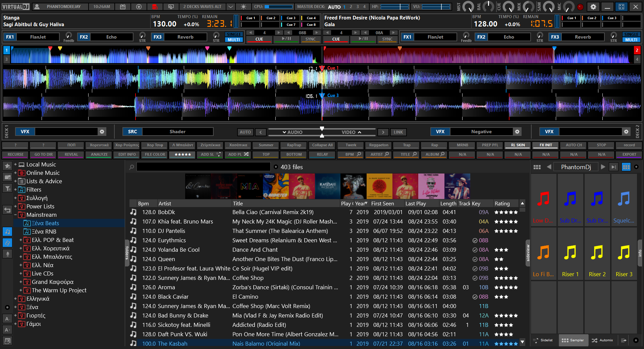The height and width of the screenshot is (349, 644).
Task: Click the EXPORT button
Action: click(629, 154)
